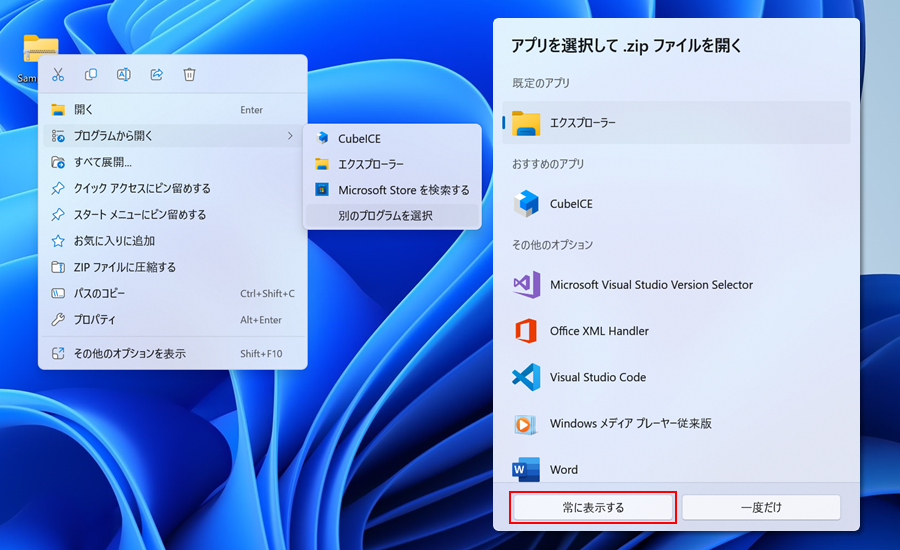Select CubeICE under おすすめのアプリ
The image size is (900, 550).
(x=676, y=204)
